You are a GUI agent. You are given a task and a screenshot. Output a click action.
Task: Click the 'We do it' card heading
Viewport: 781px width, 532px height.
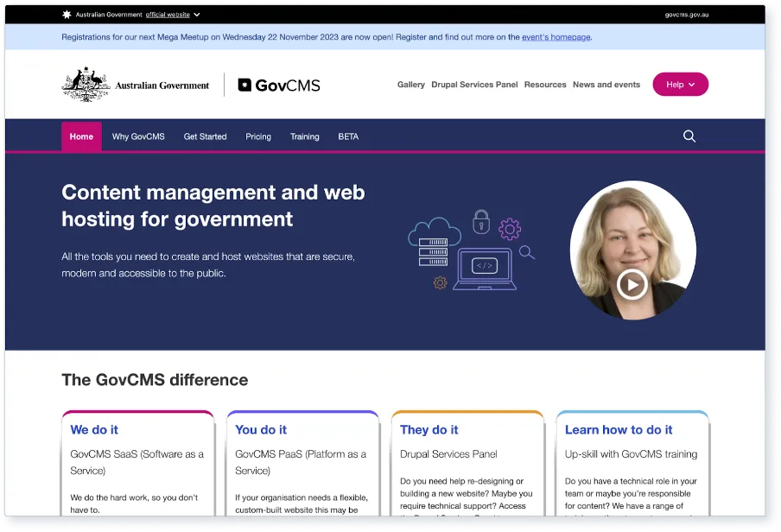click(x=94, y=429)
